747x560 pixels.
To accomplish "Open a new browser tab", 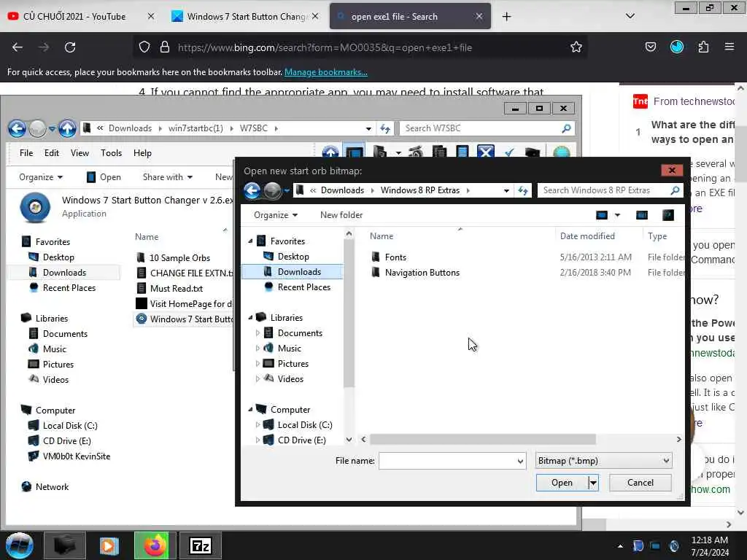I will [x=506, y=17].
